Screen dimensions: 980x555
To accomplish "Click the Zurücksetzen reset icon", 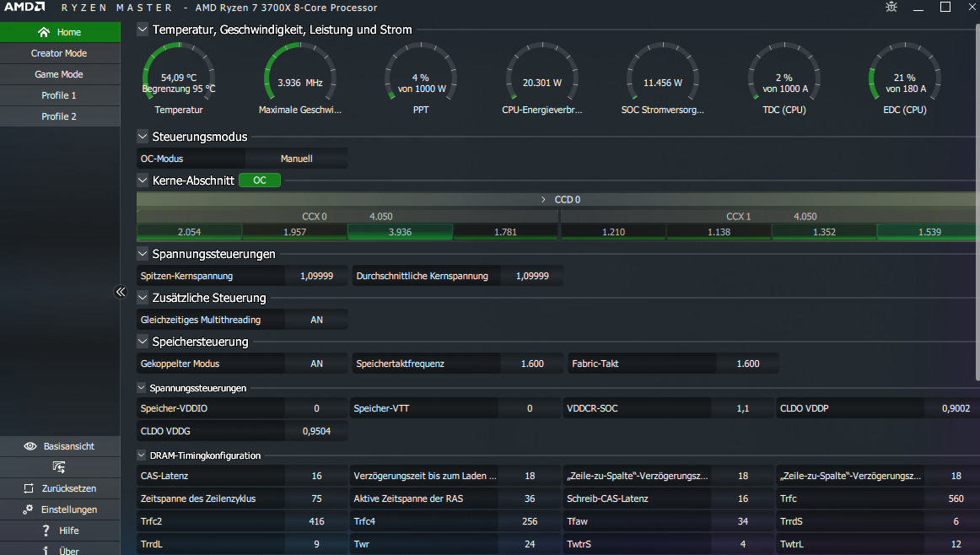I will [x=29, y=488].
